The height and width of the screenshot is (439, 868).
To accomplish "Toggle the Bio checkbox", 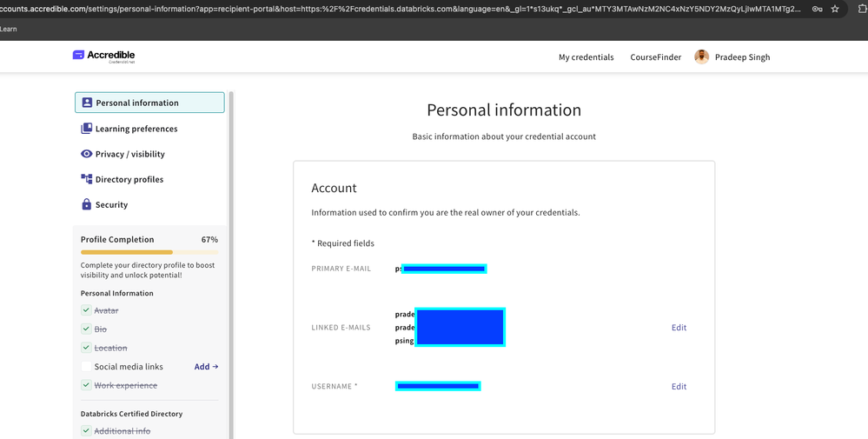I will (x=86, y=329).
